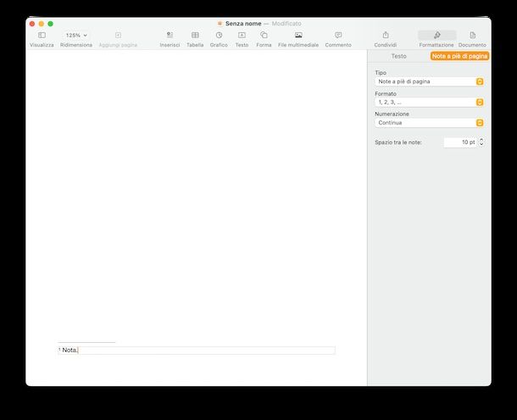Open the Forma shapes menu
This screenshot has width=517, height=420.
(x=264, y=36)
